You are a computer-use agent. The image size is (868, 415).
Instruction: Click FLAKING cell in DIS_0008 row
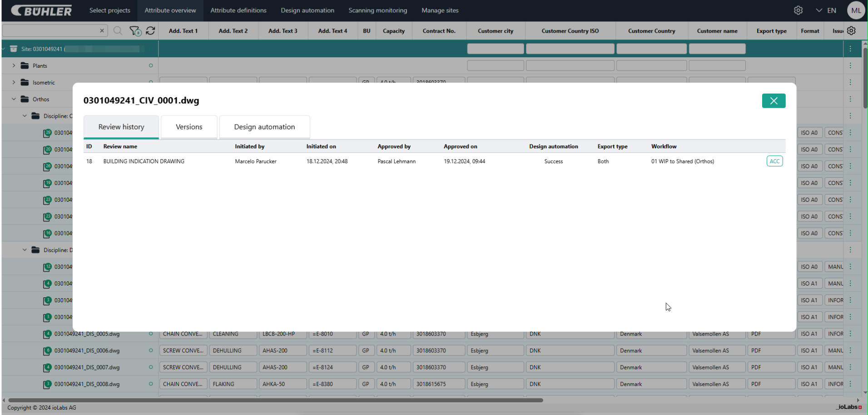pyautogui.click(x=233, y=384)
